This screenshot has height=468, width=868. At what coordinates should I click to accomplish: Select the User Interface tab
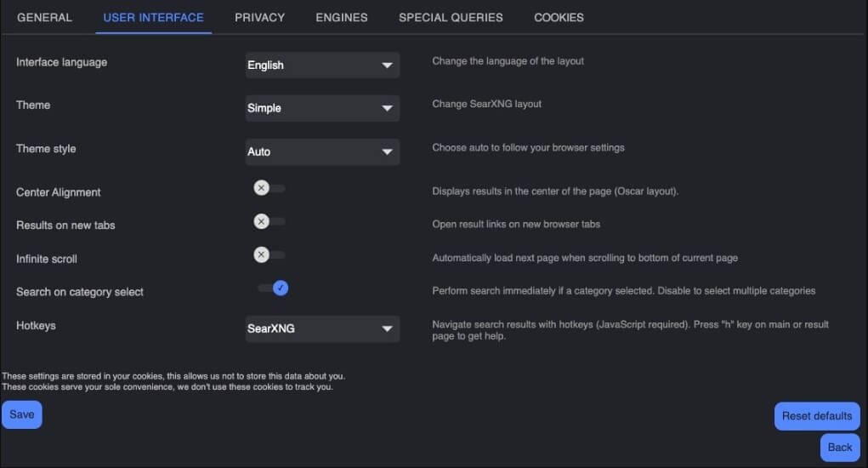coord(153,17)
